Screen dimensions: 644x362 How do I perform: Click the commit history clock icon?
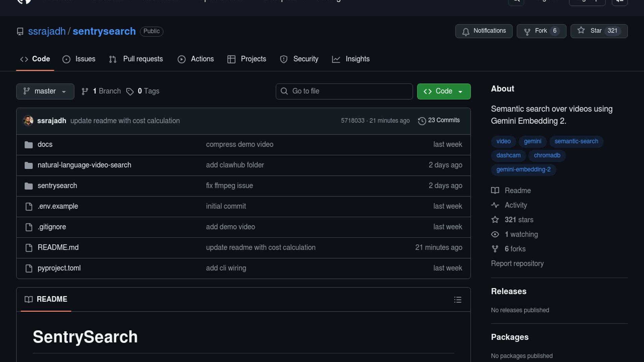click(422, 121)
